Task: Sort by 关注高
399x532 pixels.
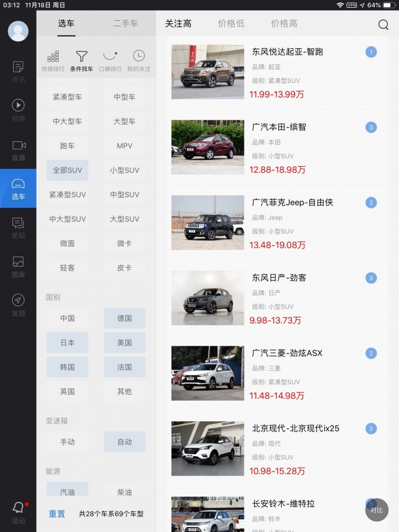Action: tap(178, 23)
